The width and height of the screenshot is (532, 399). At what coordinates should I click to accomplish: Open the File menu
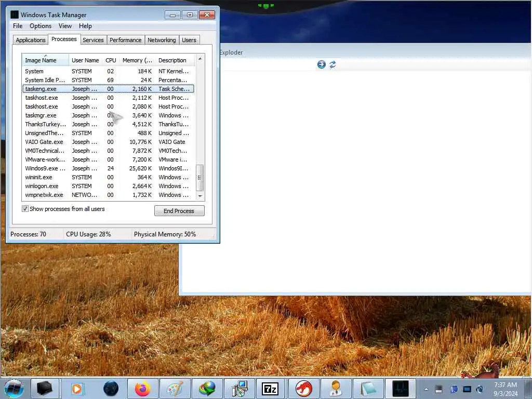tap(18, 26)
